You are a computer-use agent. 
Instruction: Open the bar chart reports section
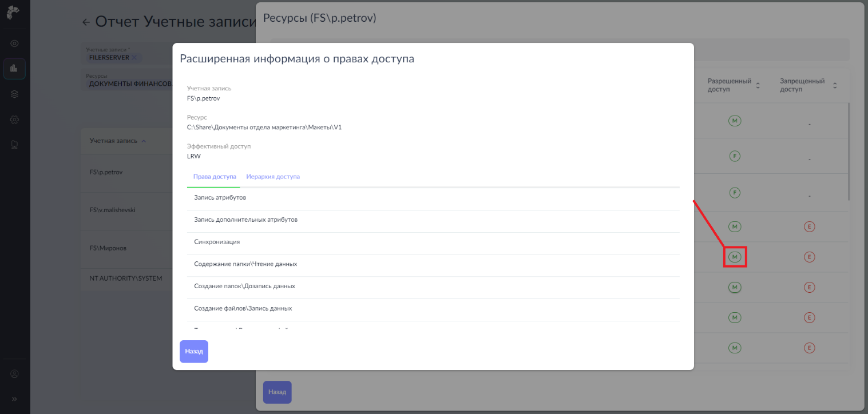pyautogui.click(x=15, y=69)
